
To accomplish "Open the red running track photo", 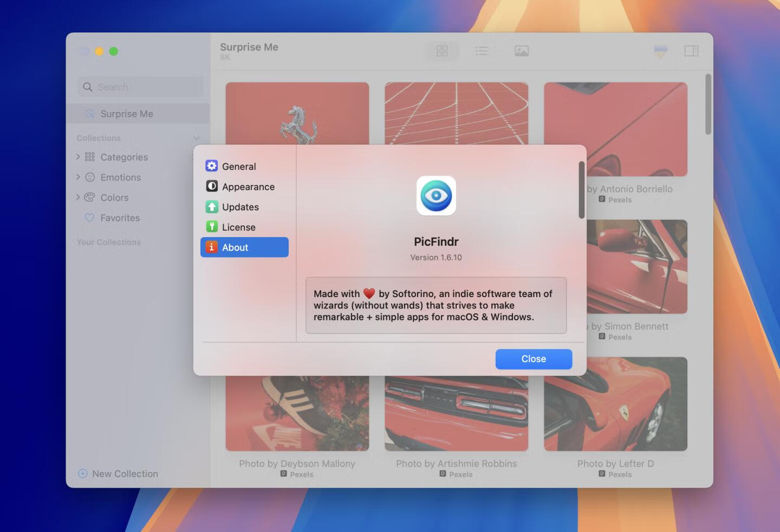I will (456, 113).
